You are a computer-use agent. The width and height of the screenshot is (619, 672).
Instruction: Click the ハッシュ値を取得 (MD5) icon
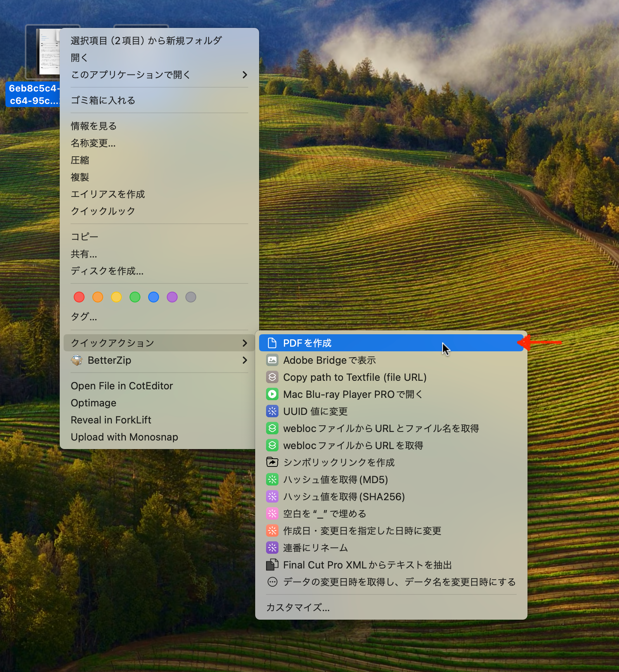tap(272, 480)
